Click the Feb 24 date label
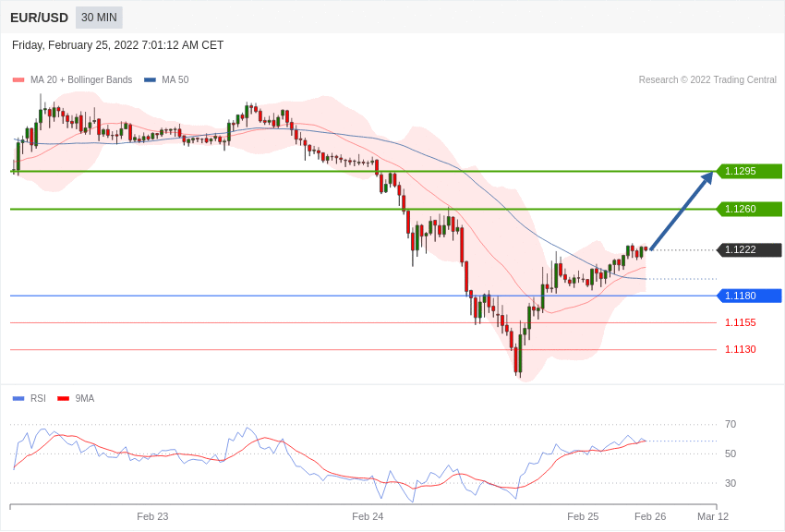The height and width of the screenshot is (532, 785). (368, 516)
